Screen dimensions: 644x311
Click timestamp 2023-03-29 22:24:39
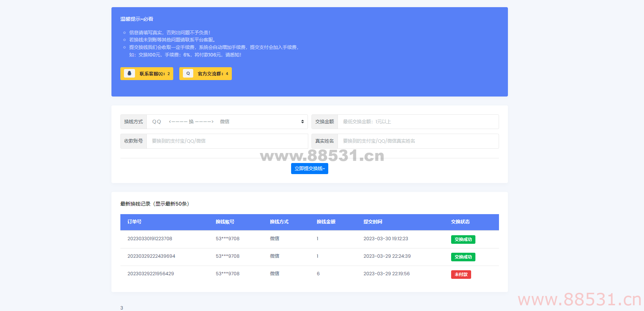pos(387,256)
